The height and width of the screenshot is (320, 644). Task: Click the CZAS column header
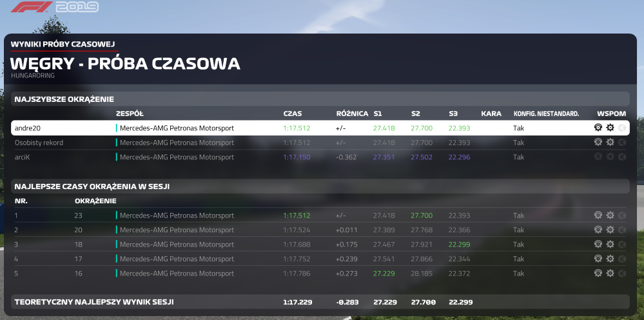293,114
